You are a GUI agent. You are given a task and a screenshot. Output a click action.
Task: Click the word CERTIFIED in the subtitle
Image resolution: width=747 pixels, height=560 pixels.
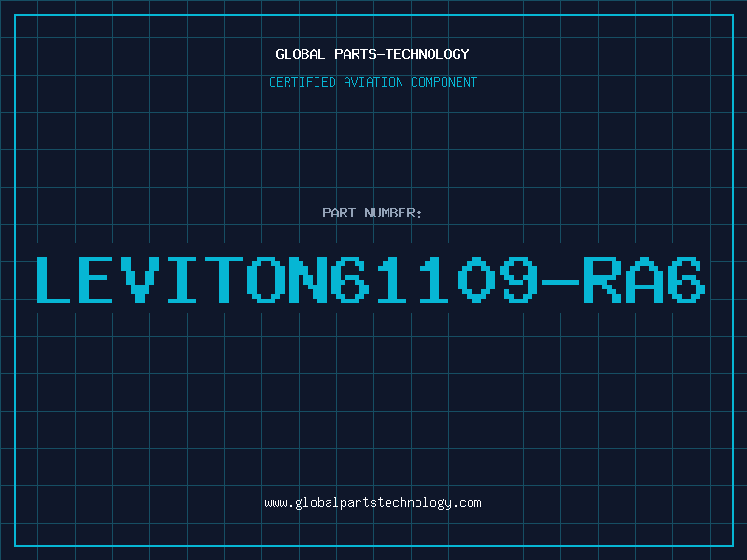[x=303, y=82]
